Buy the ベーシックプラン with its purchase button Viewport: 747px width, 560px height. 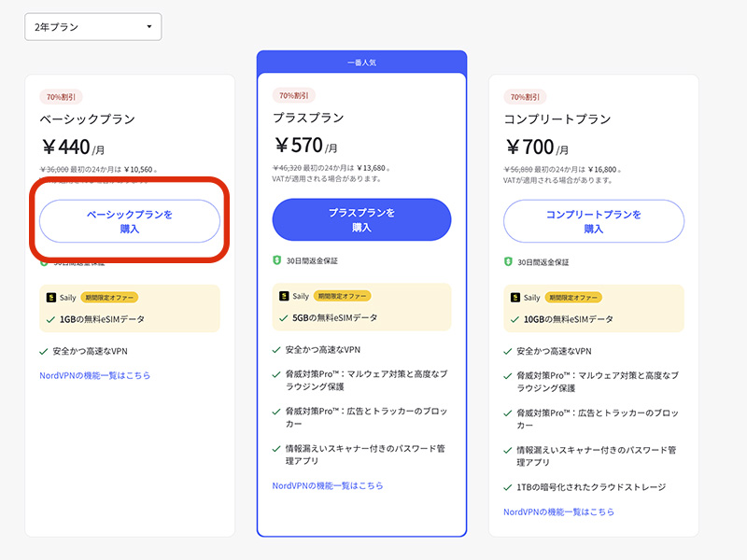(130, 221)
